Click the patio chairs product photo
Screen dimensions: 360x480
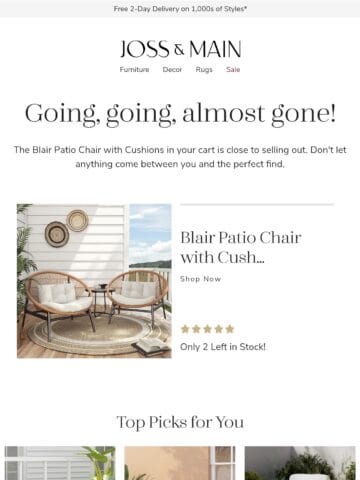pos(94,281)
